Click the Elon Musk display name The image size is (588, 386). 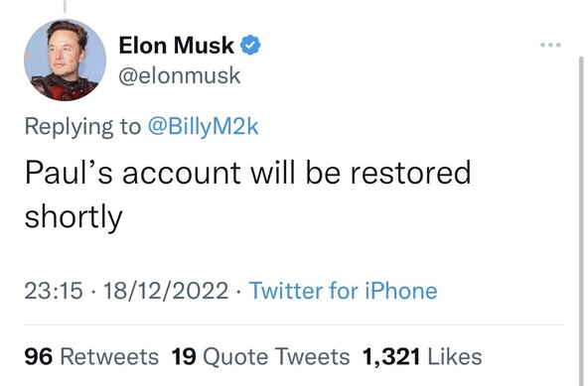[x=176, y=45]
